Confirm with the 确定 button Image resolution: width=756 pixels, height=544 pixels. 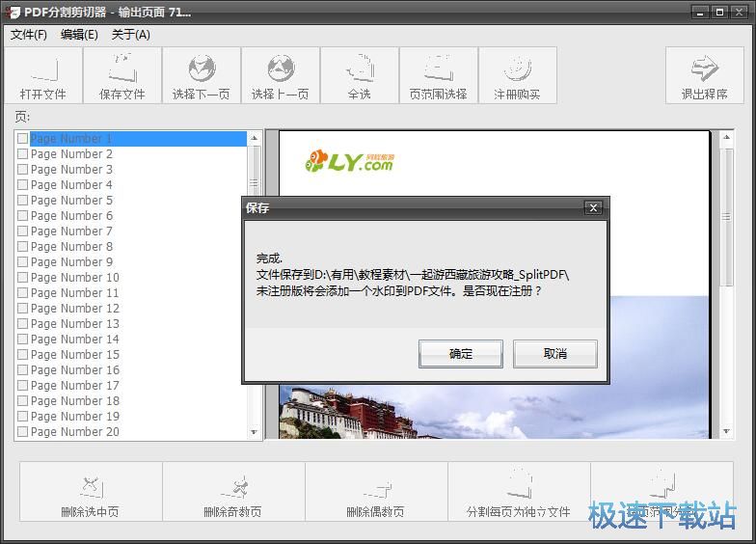click(461, 353)
